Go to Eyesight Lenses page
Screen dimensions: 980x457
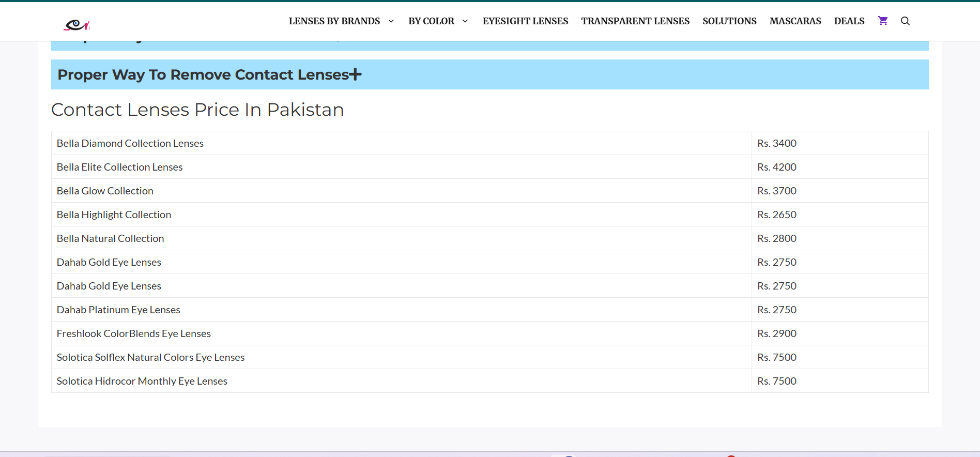coord(525,21)
